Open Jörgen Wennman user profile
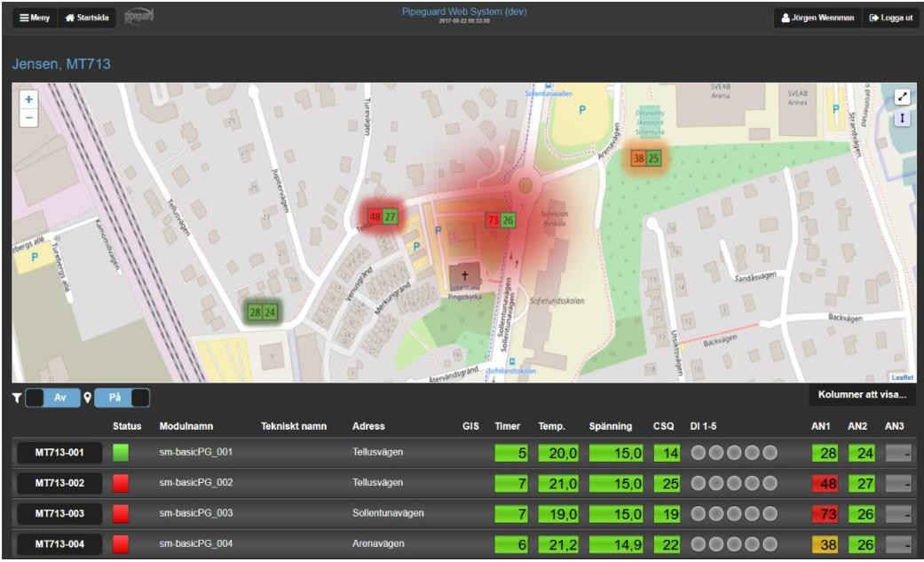 tap(817, 18)
